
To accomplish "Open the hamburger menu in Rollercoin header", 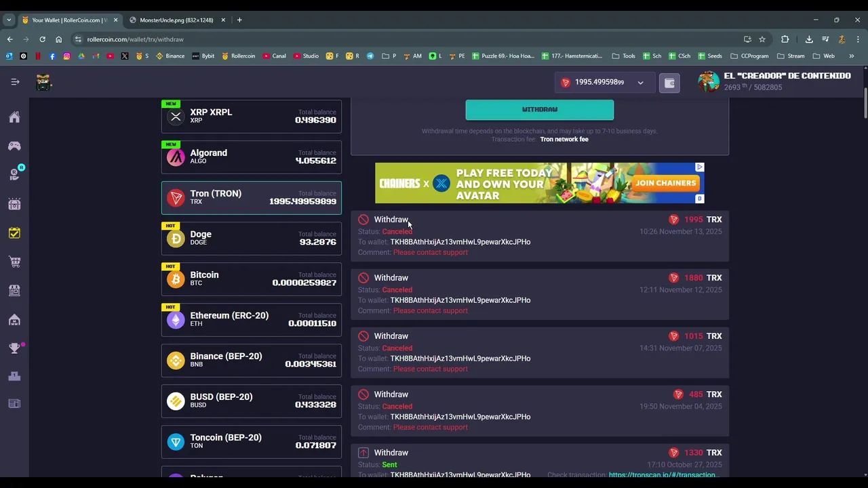I will tap(15, 82).
